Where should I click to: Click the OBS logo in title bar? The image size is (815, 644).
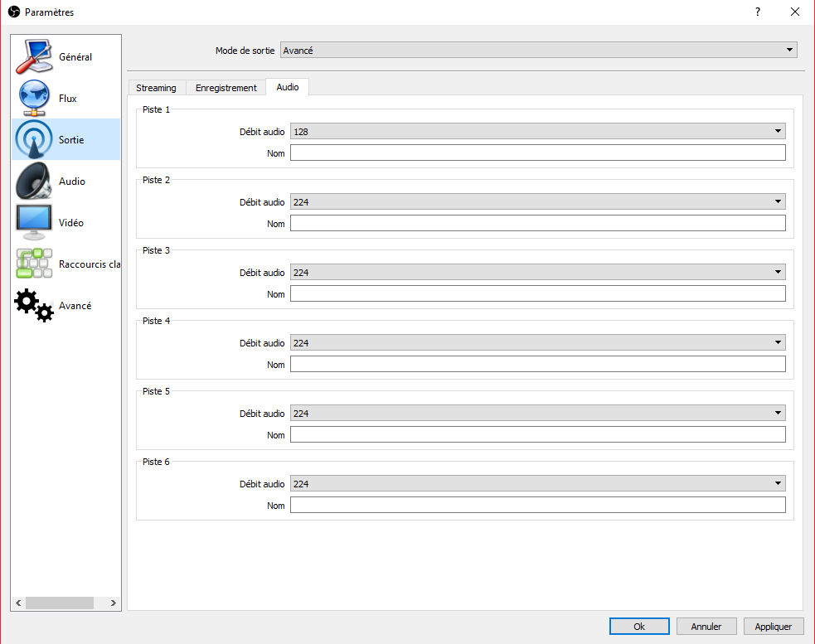[14, 12]
